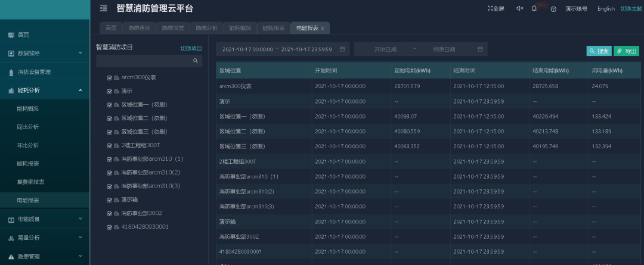The image size is (644, 265).
Task: Uncheck the 演示箱 checkbox
Action: tap(109, 199)
